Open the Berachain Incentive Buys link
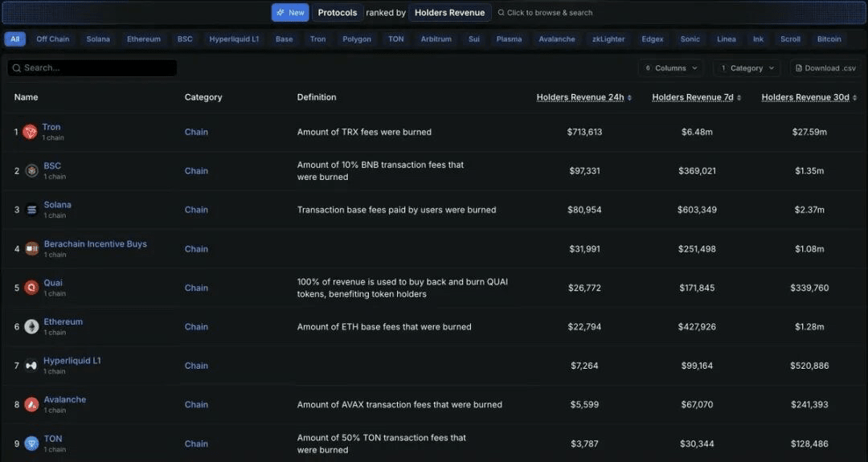 [x=95, y=244]
